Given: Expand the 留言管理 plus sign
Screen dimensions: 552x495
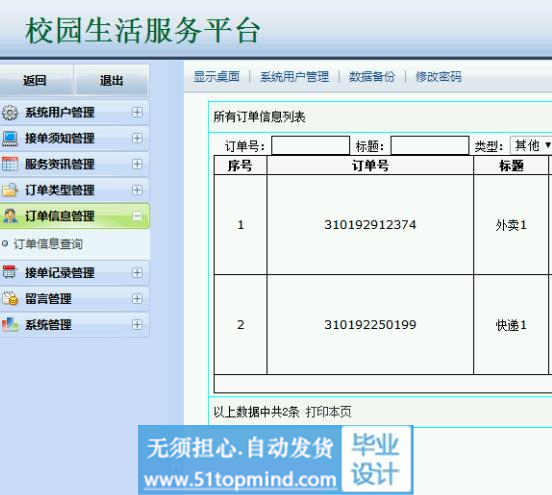Looking at the screenshot, I should coord(137,299).
